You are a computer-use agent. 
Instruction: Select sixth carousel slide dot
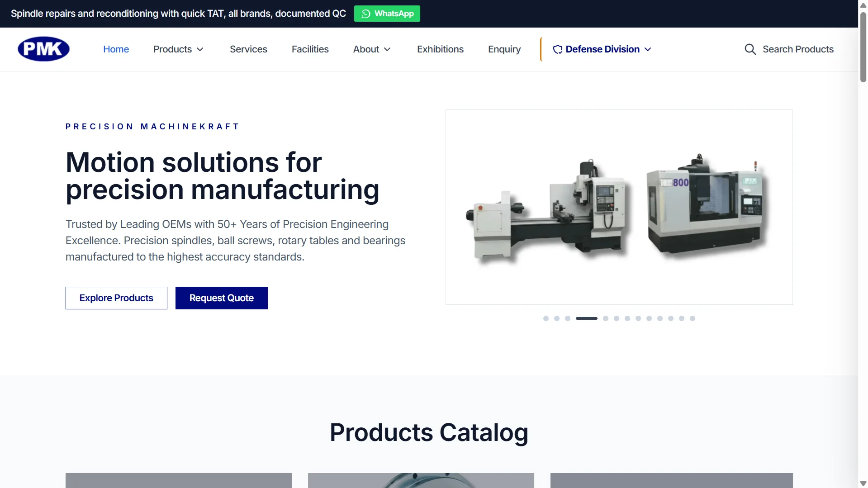pos(617,318)
